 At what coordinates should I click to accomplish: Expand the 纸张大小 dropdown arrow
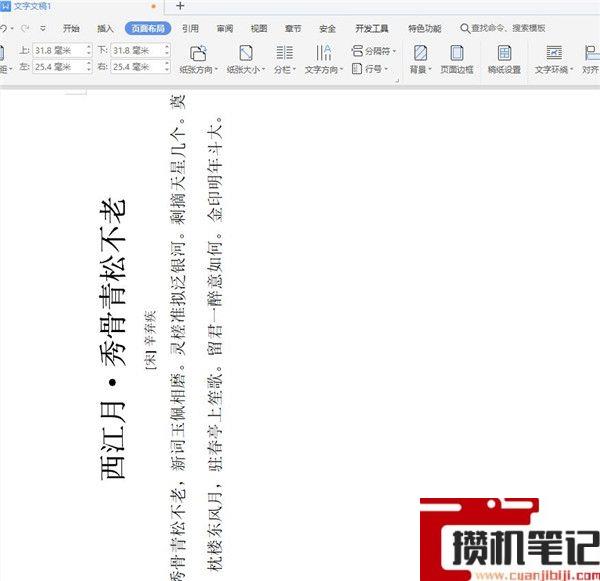point(264,70)
